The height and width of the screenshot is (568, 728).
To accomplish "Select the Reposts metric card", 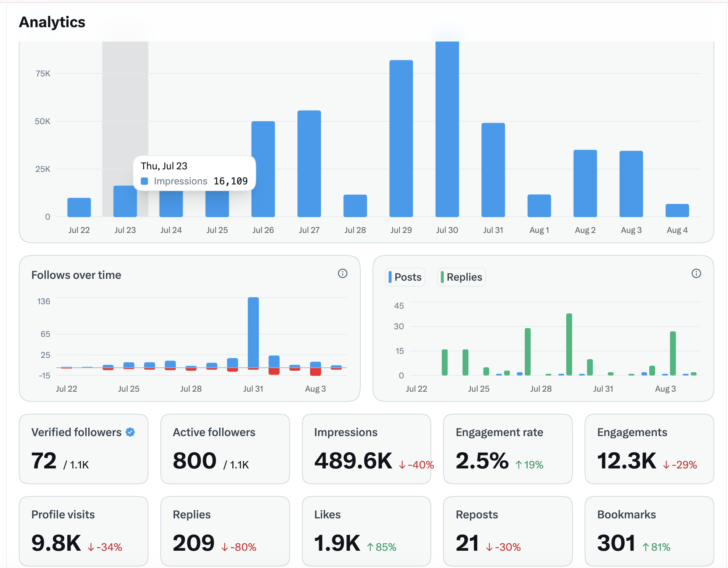I will point(508,531).
